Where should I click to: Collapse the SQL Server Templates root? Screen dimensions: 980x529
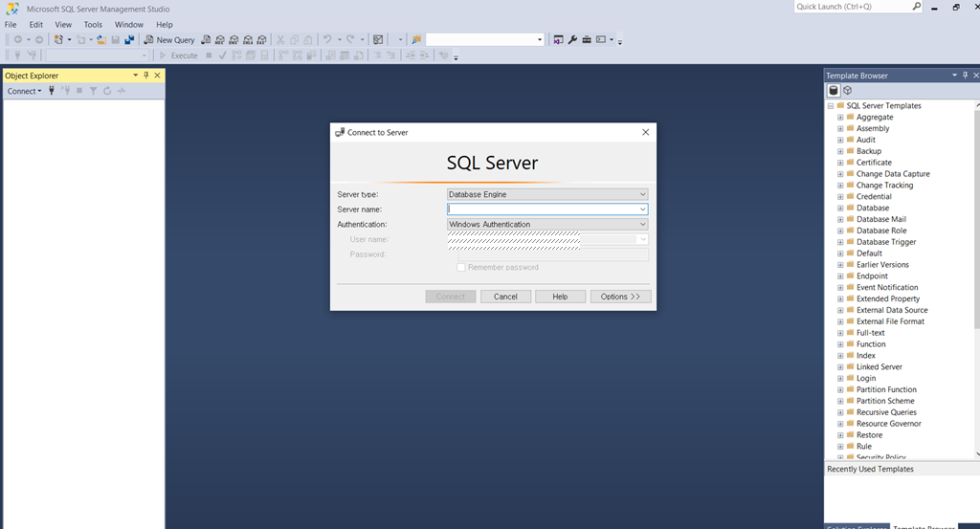point(831,106)
